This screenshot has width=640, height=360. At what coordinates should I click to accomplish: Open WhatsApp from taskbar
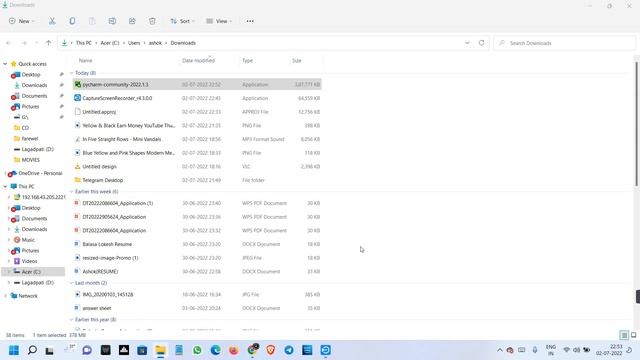pyautogui.click(x=197, y=350)
